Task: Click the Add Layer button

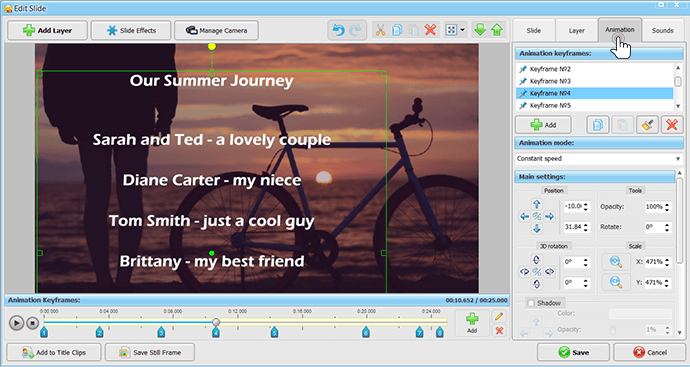Action: coord(48,30)
